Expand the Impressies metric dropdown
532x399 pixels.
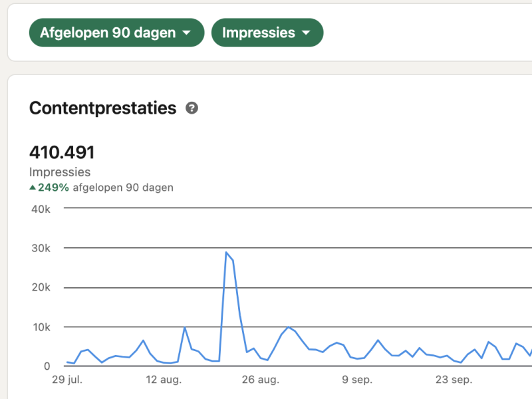[x=267, y=33]
